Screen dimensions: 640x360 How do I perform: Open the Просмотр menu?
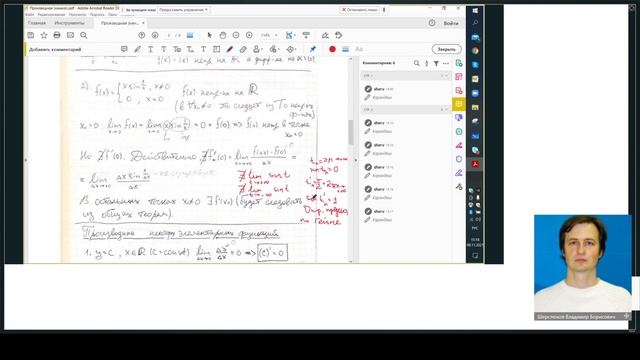77,15
